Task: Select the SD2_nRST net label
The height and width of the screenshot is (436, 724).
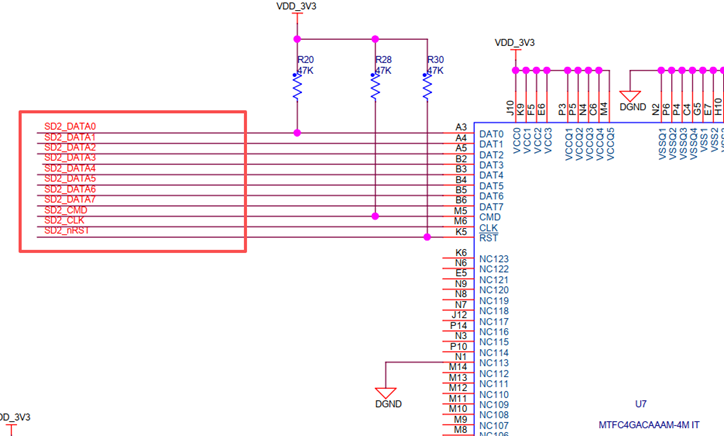Action: pyautogui.click(x=67, y=230)
